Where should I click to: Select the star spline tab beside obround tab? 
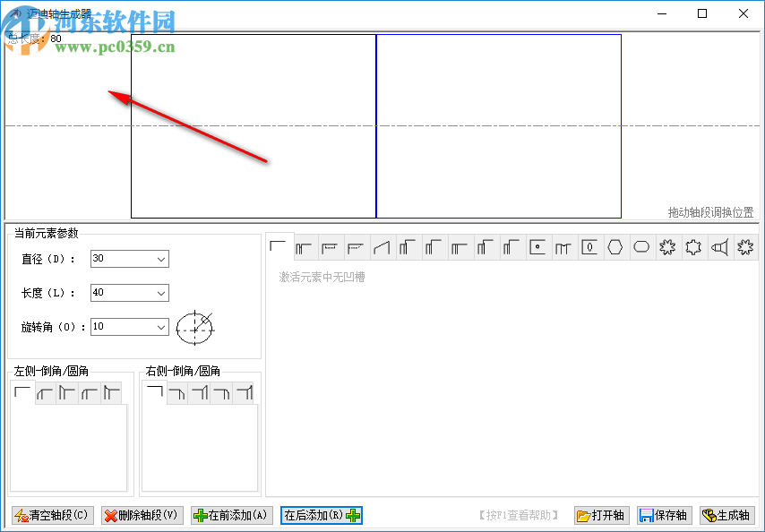coord(667,248)
